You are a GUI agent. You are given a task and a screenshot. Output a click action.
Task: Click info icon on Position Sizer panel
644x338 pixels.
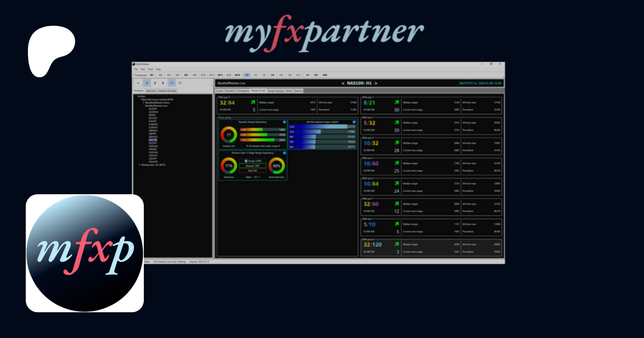284,153
